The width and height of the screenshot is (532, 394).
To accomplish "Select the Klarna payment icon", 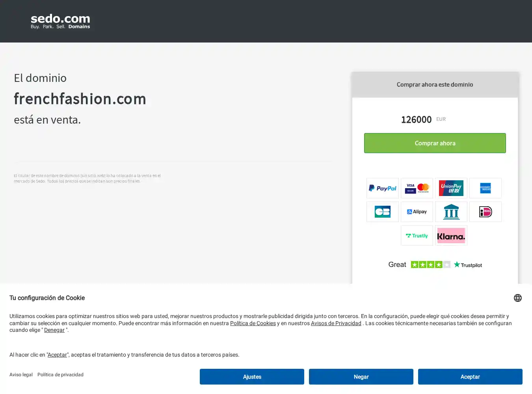I will click(451, 235).
